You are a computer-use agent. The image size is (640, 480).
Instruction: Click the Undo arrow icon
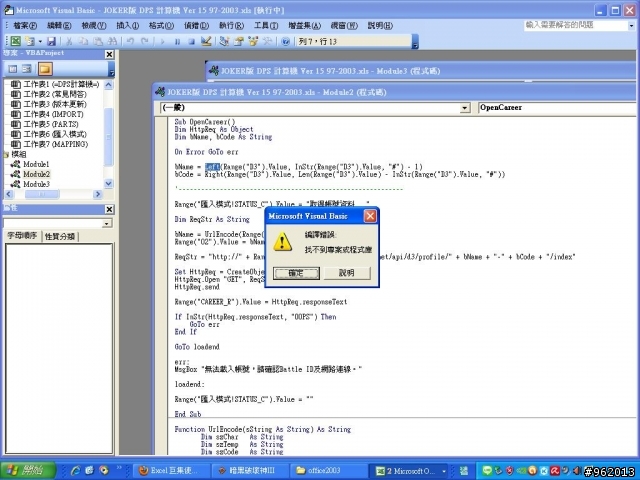(x=130, y=41)
